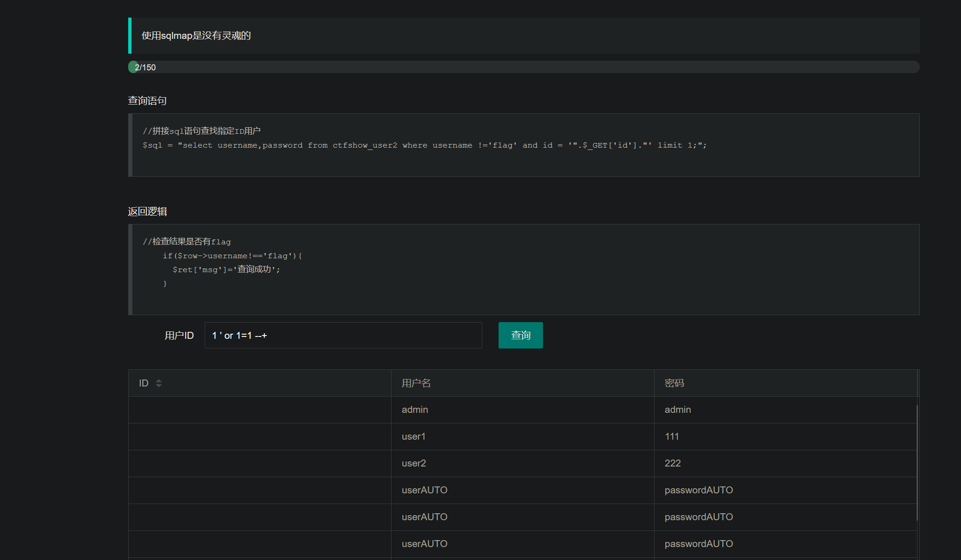
Task: Select the 111 password cell
Action: coord(786,437)
